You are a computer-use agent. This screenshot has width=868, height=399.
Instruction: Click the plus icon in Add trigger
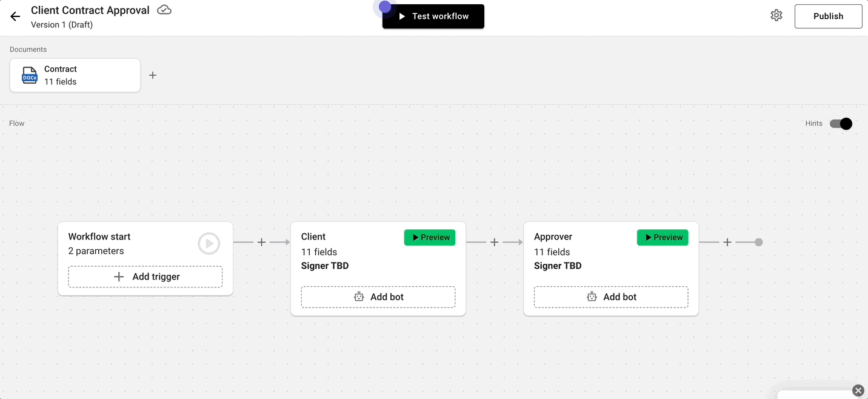click(119, 277)
